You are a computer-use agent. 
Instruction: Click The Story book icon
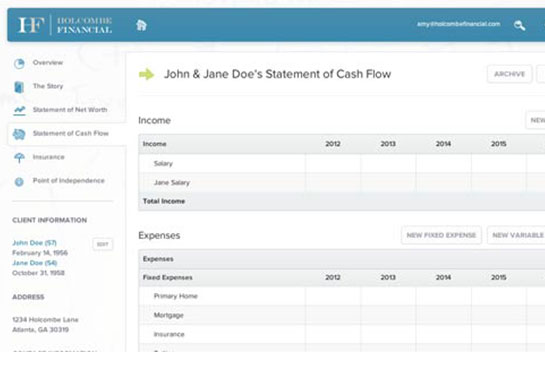coord(19,87)
